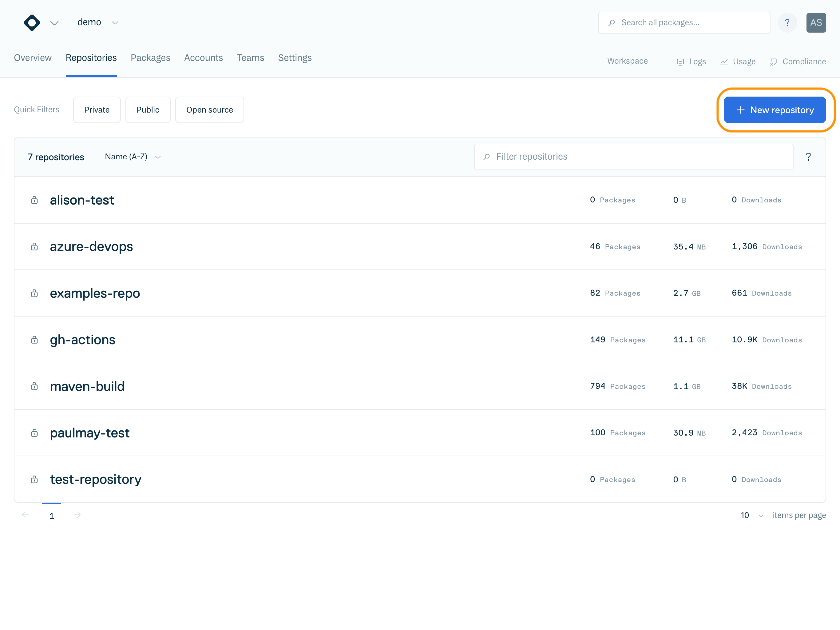Open Usage chart icon link
This screenshot has width=840, height=630.
pos(724,62)
